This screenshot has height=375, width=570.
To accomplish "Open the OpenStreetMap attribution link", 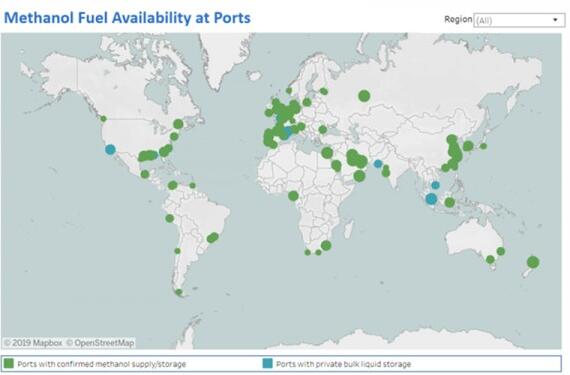I will click(100, 343).
